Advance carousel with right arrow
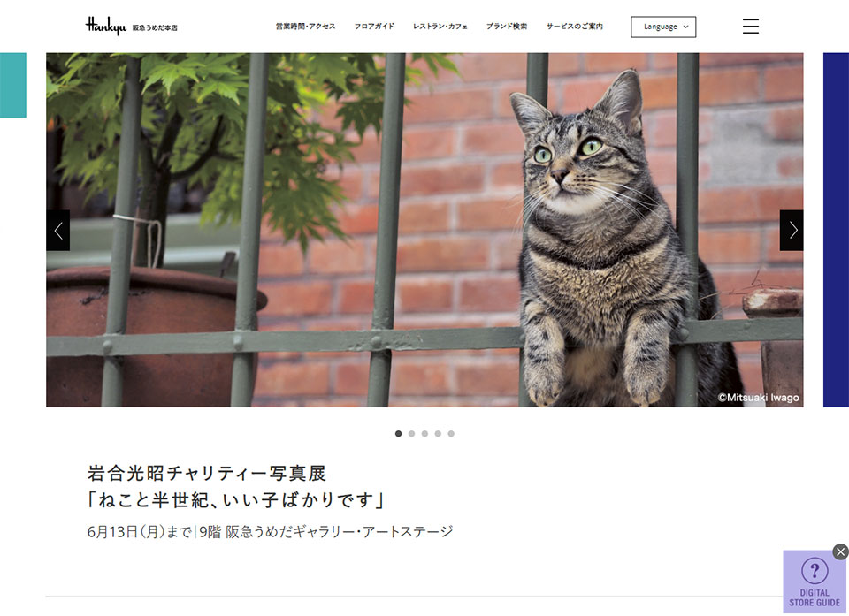849x616 pixels. point(791,230)
